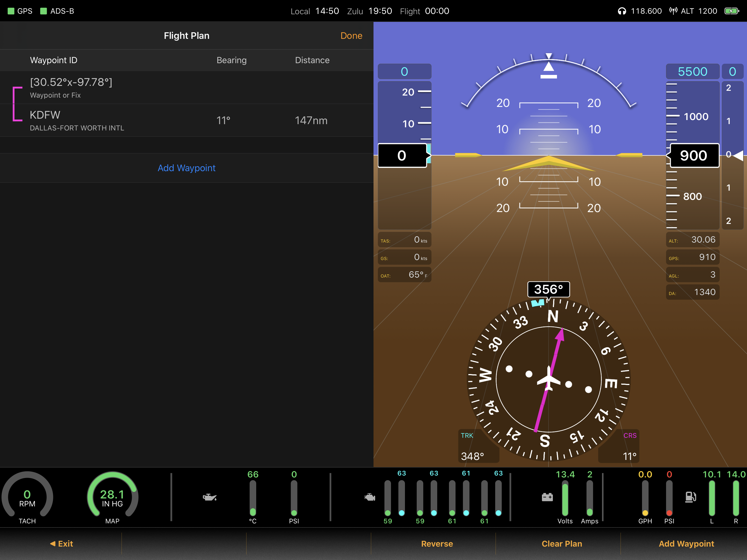This screenshot has height=560, width=747.
Task: Tap Clear Plan in bottom menu
Action: coord(562,543)
